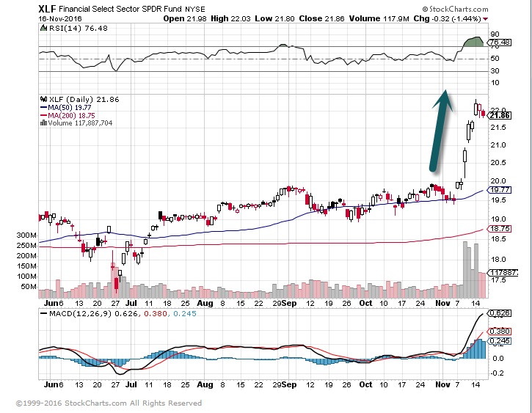
Task: Click the Jun6 label on MACD date axis
Action: coord(54,384)
